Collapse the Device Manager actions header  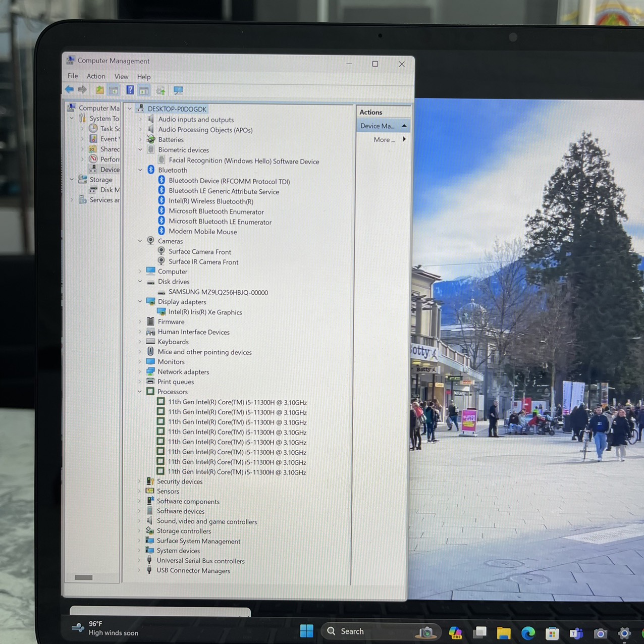(404, 126)
